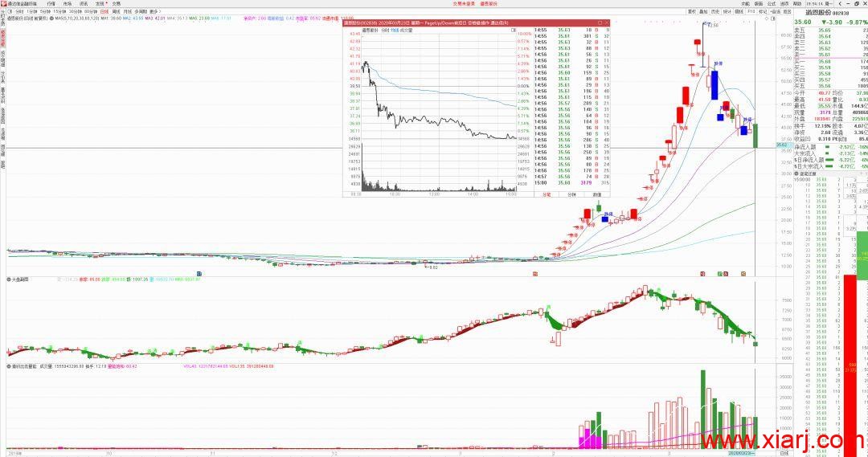Select the 多周期 multi-period view
The height and width of the screenshot is (457, 868).
(141, 11)
